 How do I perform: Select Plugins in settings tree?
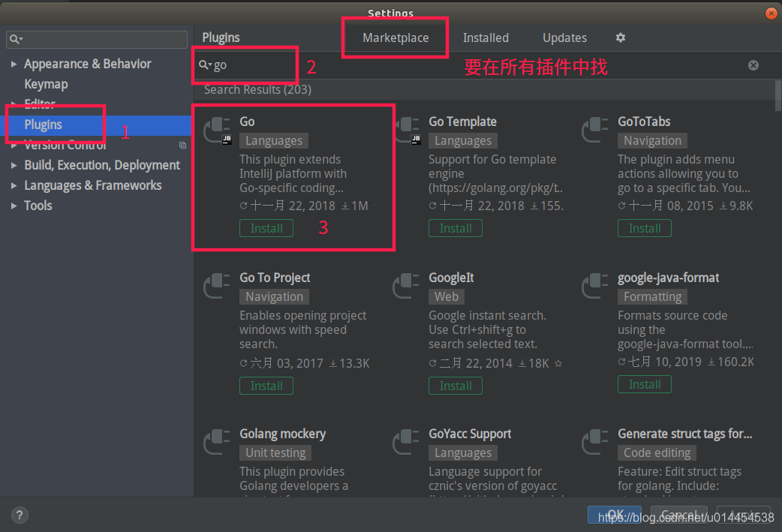44,125
